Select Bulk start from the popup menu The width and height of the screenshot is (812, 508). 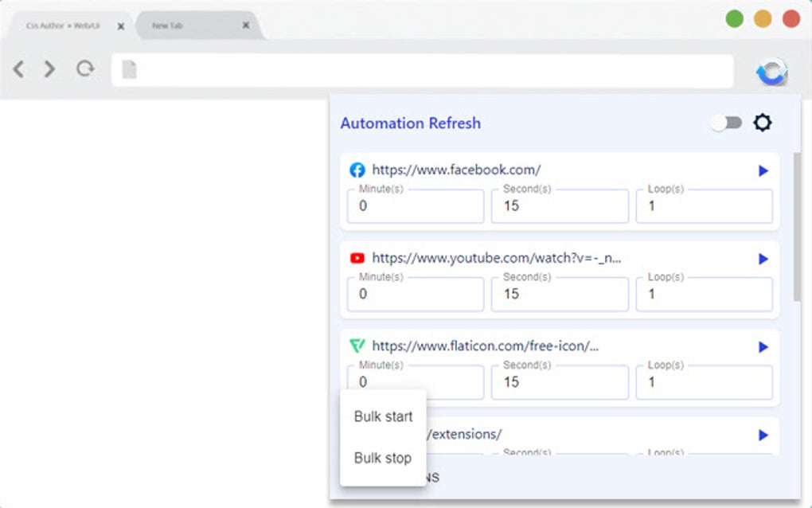click(x=383, y=416)
